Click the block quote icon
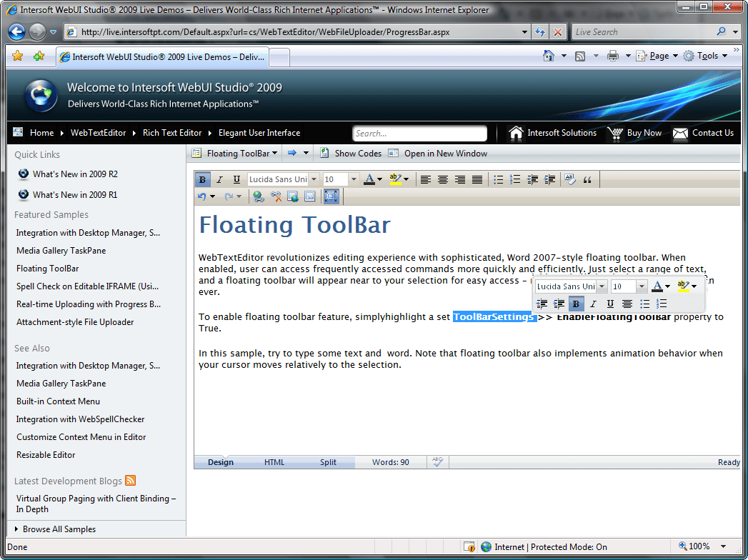Viewport: 748px width, 560px height. (587, 180)
